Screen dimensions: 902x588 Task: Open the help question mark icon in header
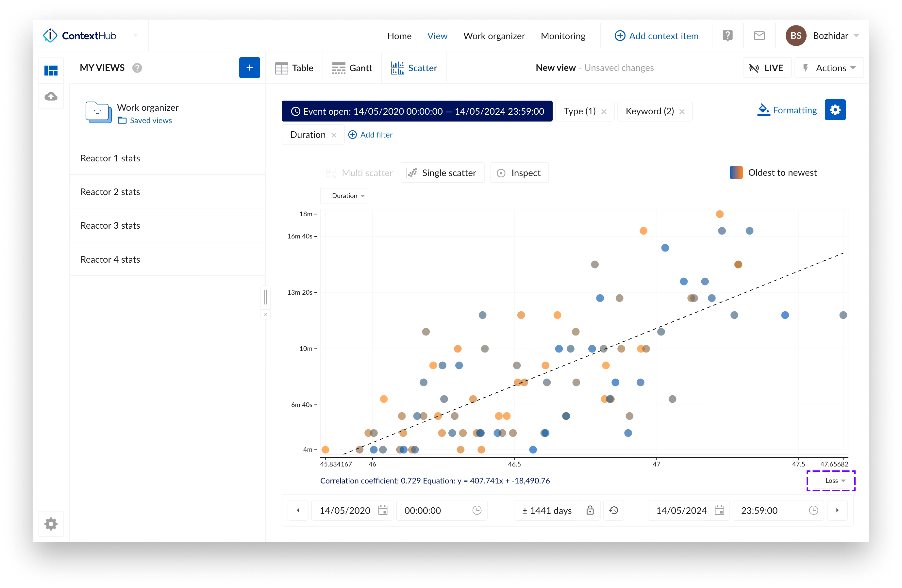727,36
